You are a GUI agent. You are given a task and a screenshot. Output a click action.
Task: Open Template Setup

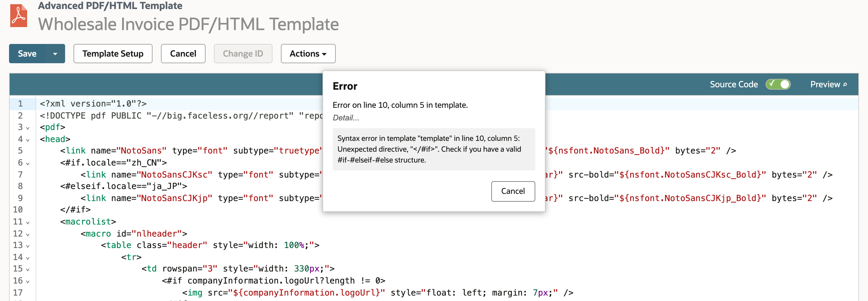(113, 54)
